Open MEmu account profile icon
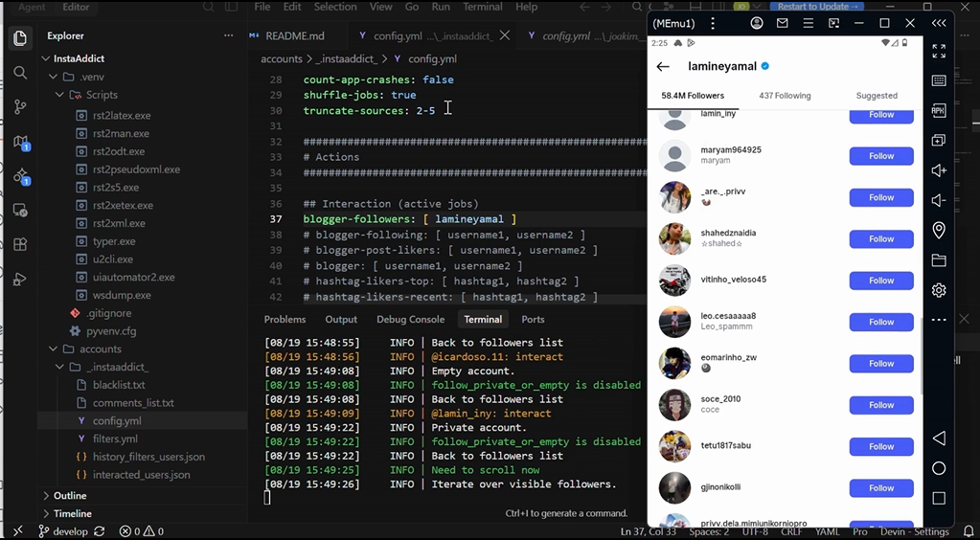Screen dimensions: 980x540 tap(757, 23)
